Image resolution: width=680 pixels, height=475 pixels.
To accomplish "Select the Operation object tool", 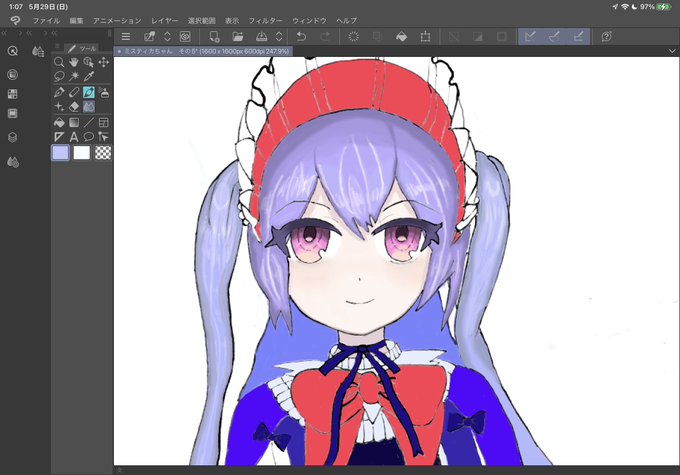I will pyautogui.click(x=88, y=62).
